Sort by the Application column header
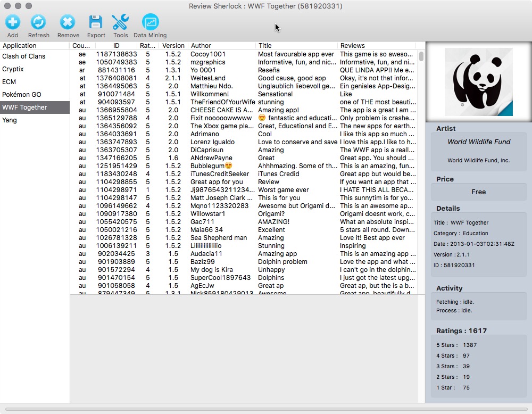532x414 pixels. [35, 45]
